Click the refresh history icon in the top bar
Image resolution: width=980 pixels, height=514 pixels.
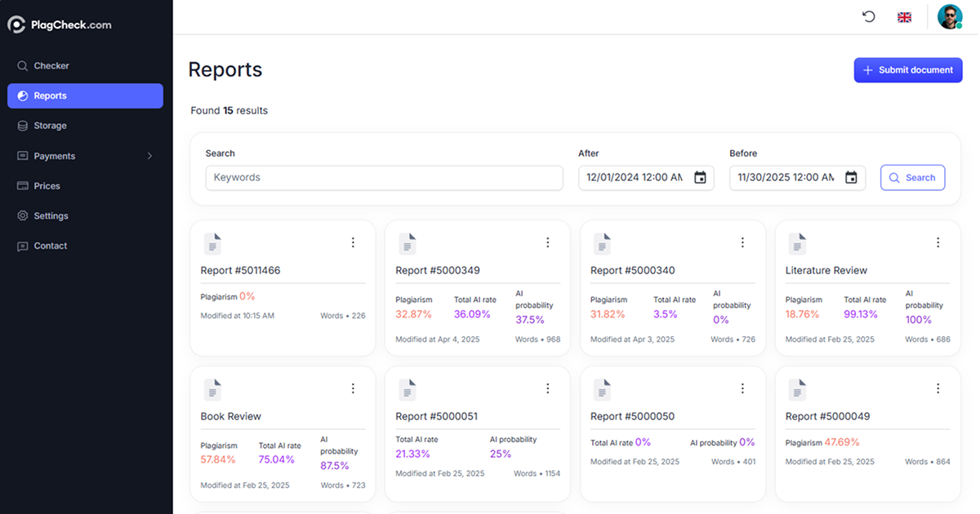868,16
